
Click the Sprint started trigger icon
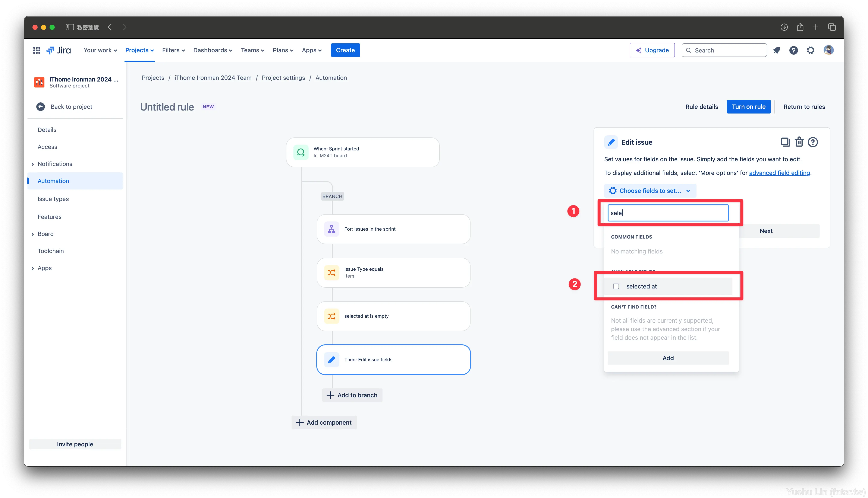click(301, 152)
